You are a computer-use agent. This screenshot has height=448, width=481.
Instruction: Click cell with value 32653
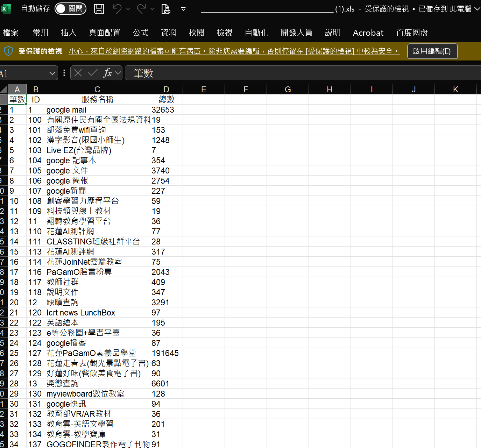point(166,110)
